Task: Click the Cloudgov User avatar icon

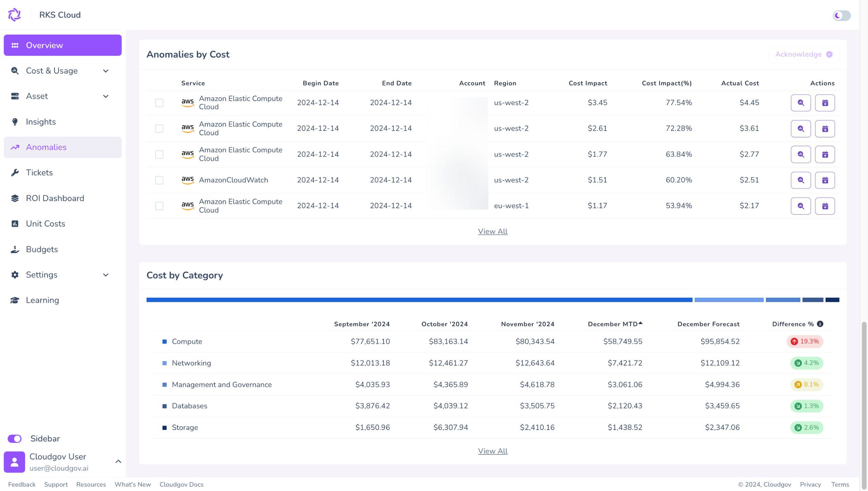Action: [14, 462]
